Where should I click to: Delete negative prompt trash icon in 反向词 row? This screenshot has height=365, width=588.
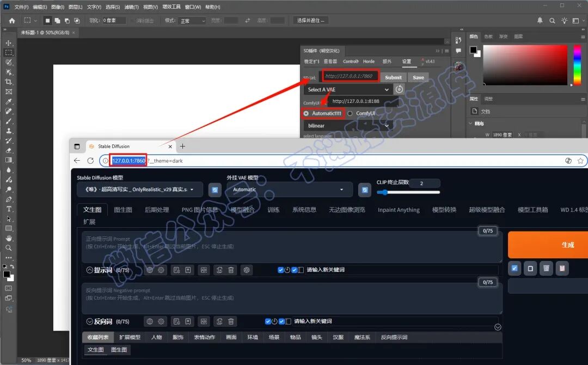(231, 321)
